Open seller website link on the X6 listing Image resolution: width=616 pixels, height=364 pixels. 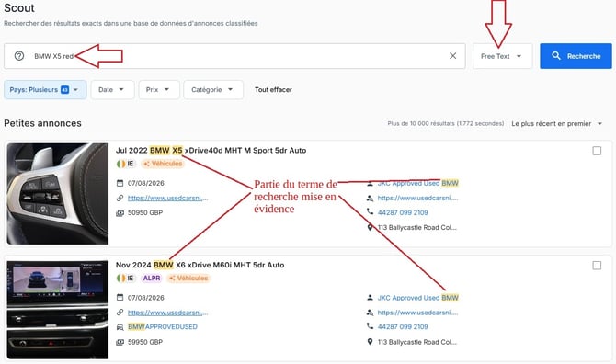pos(417,313)
